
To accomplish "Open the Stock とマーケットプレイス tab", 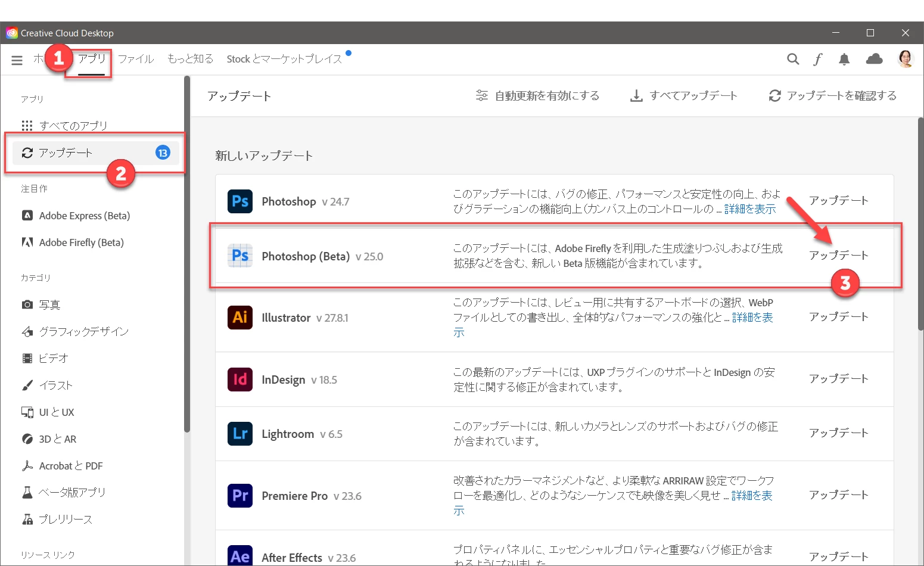I will (x=284, y=59).
